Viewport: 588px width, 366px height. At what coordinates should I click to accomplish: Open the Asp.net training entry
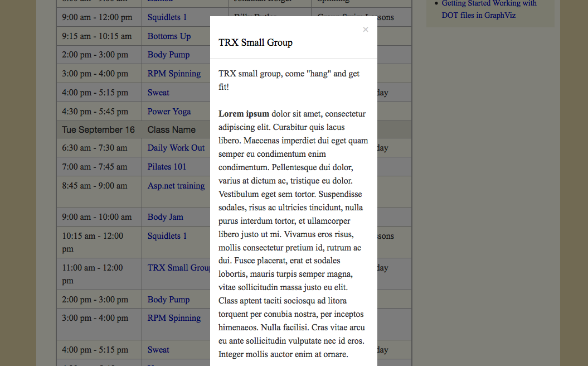click(176, 186)
